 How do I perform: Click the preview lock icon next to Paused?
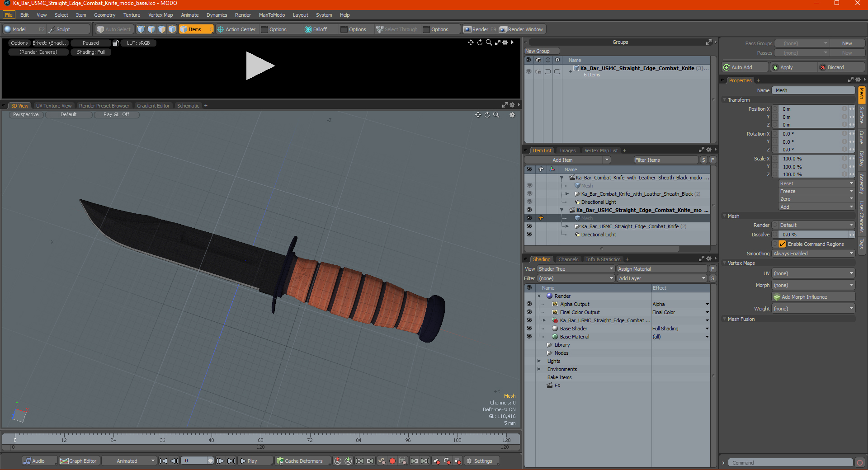click(116, 43)
